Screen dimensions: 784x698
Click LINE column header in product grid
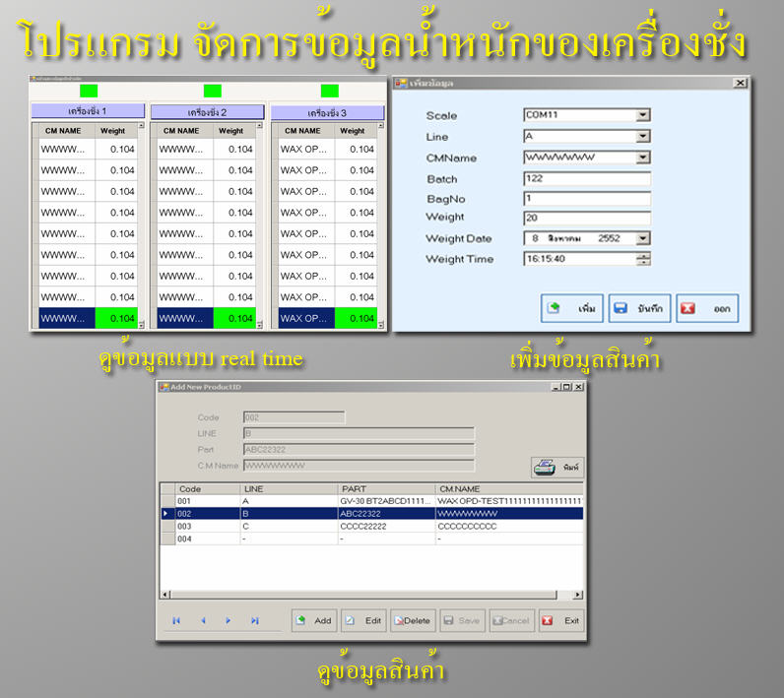point(289,488)
